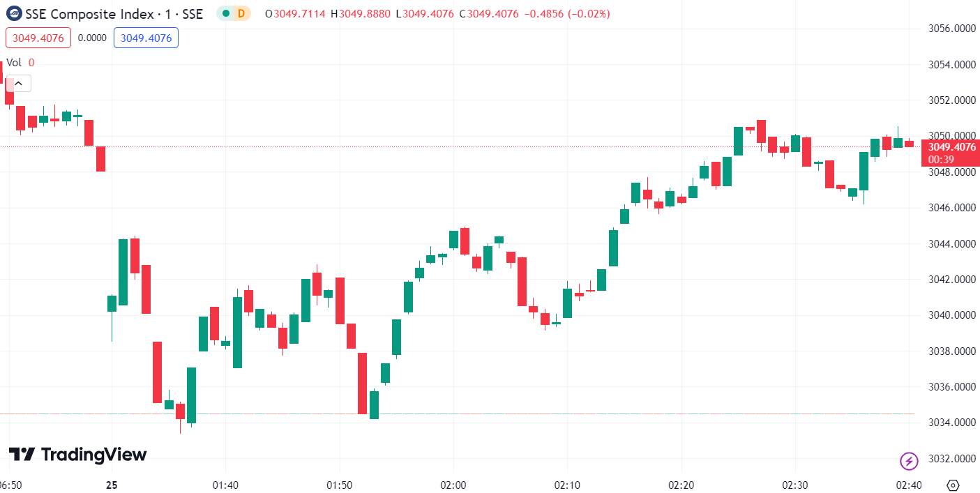Click the red current price label on the scale
980x493 pixels.
point(950,153)
